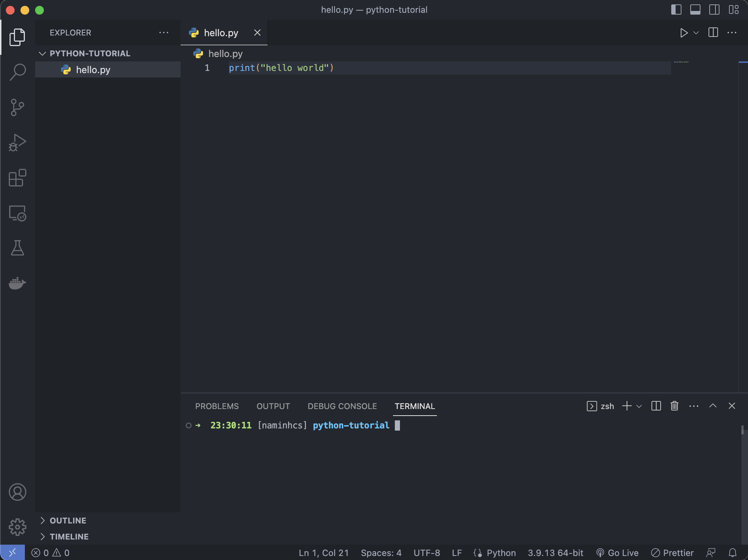
Task: Open the Run and Debug view
Action: [17, 143]
